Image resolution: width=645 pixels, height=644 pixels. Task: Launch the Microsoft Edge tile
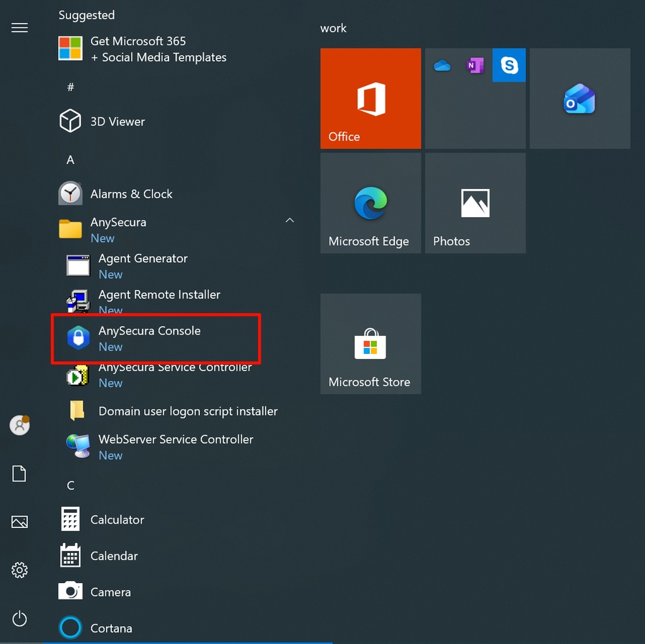(x=370, y=203)
